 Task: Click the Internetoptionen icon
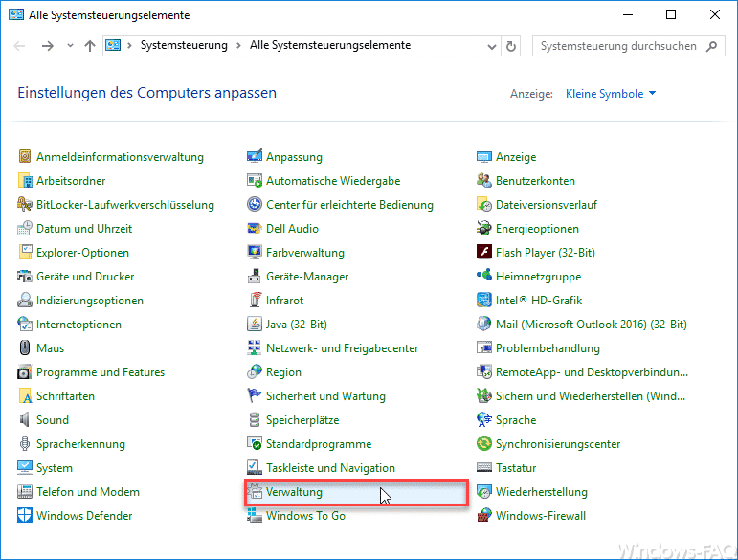25,325
